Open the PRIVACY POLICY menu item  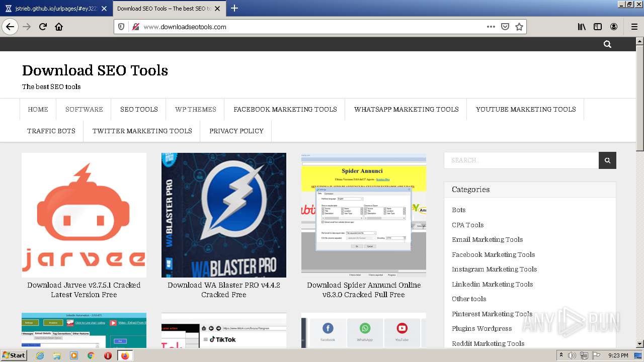[236, 131]
